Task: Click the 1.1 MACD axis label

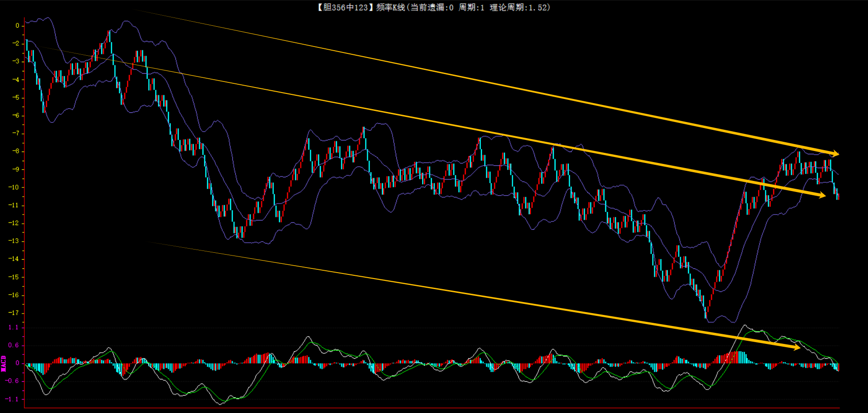Action: pos(13,327)
